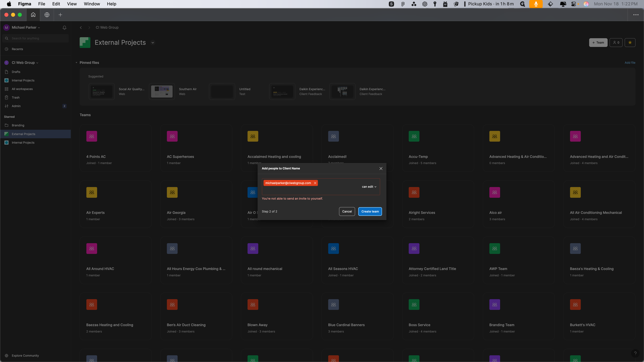The height and width of the screenshot is (362, 644).
Task: Click the Add file link
Action: click(630, 63)
